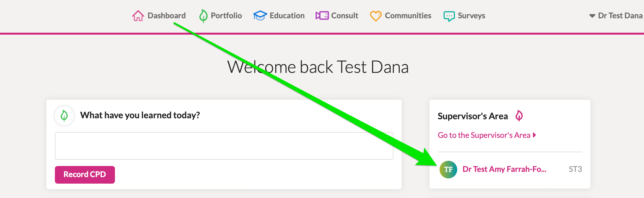The height and width of the screenshot is (198, 644).
Task: Open the Portfolio menu item
Action: 226,16
